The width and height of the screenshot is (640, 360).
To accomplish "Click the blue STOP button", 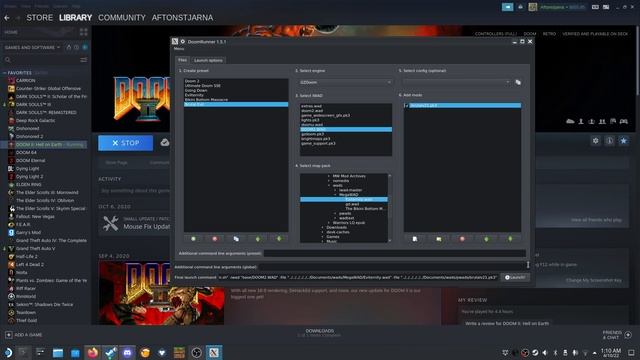I will point(126,143).
